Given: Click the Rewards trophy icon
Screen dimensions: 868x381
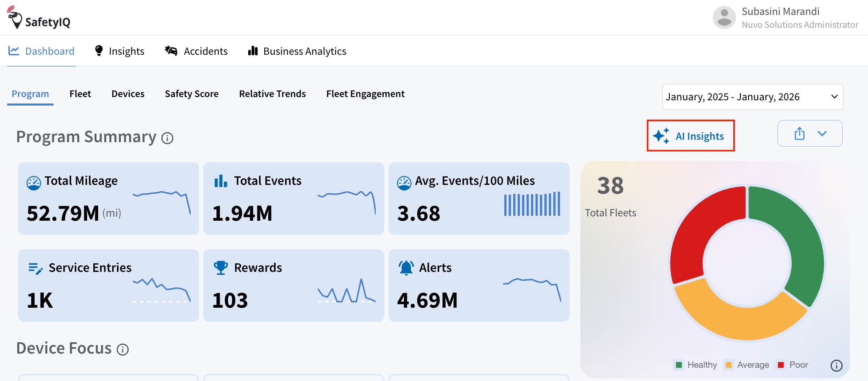Looking at the screenshot, I should pyautogui.click(x=221, y=268).
